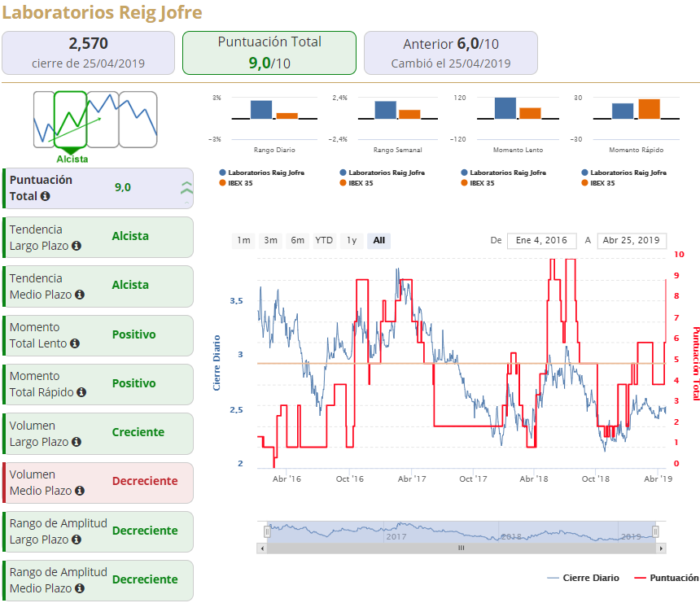Image resolution: width=700 pixels, height=603 pixels.
Task: Select the 1m range tab
Action: coord(243,241)
